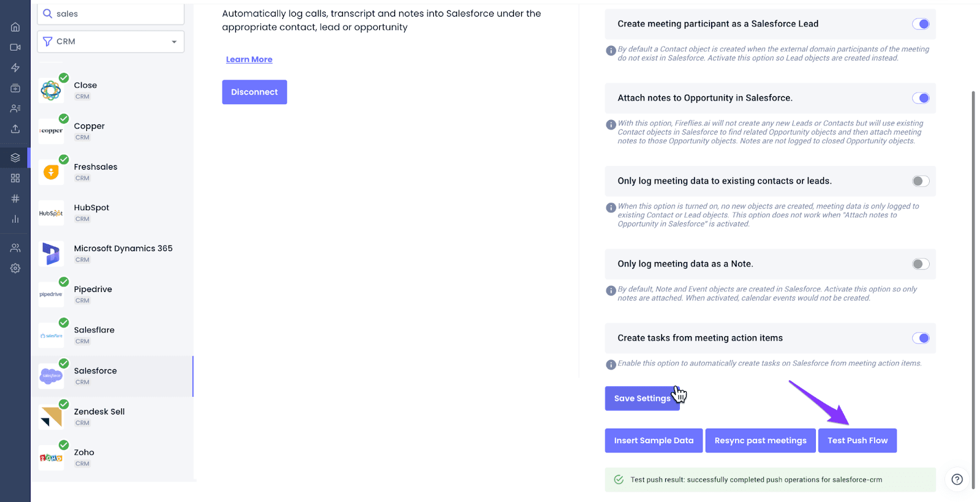Click the Test Push Flow button
980x502 pixels.
click(858, 441)
